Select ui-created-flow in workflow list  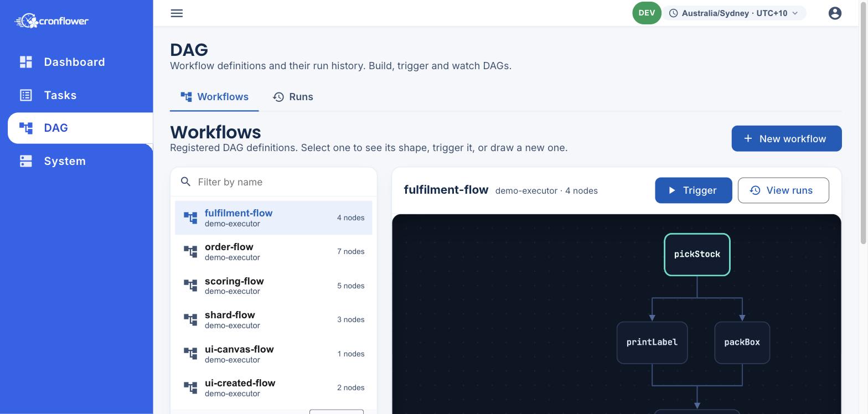tap(273, 388)
